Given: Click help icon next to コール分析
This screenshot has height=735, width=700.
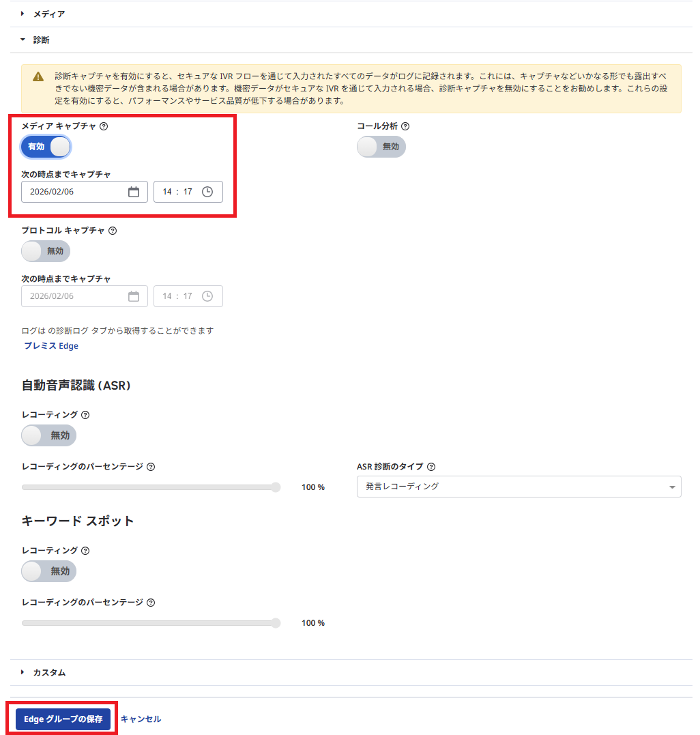Looking at the screenshot, I should [x=405, y=126].
